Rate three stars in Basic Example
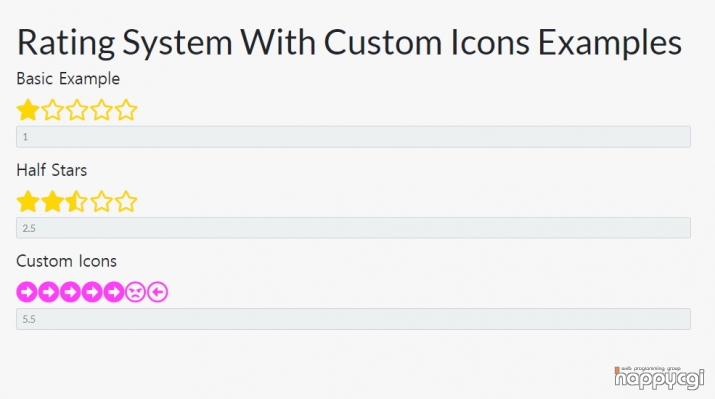This screenshot has height=399, width=715. pos(77,110)
